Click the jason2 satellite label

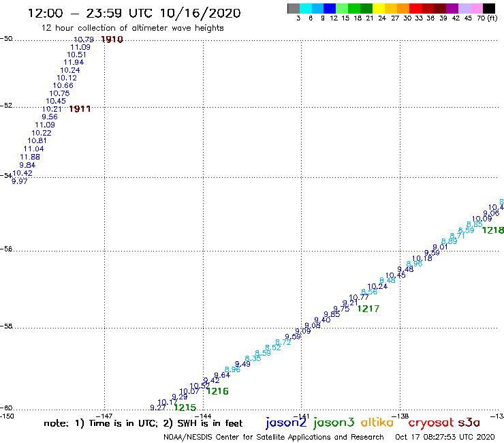(286, 423)
